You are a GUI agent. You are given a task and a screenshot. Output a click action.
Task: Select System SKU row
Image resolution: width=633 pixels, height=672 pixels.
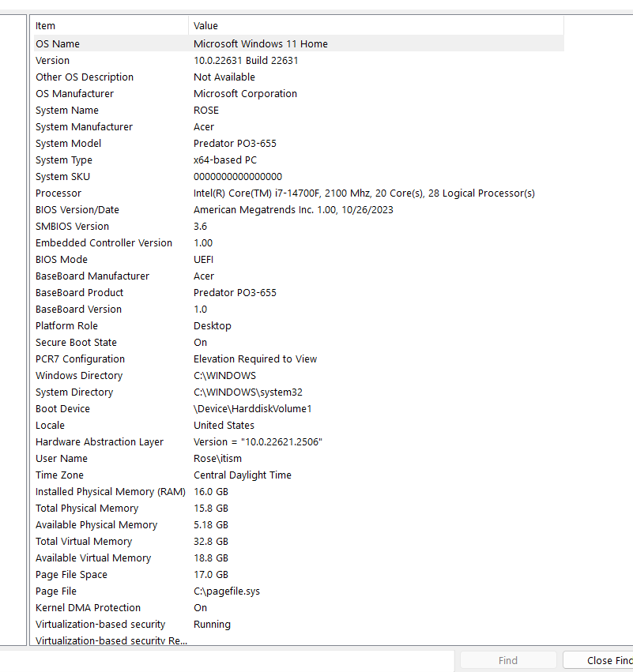point(299,177)
